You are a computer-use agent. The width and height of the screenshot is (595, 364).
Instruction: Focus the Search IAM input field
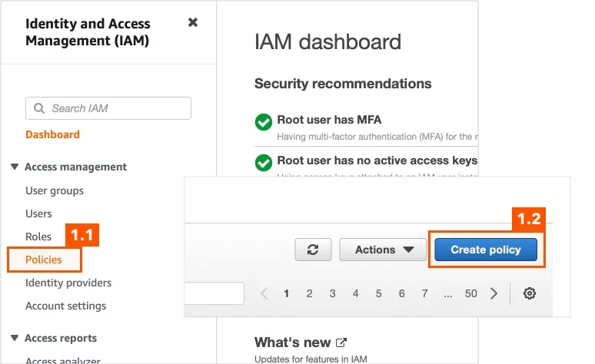point(108,108)
